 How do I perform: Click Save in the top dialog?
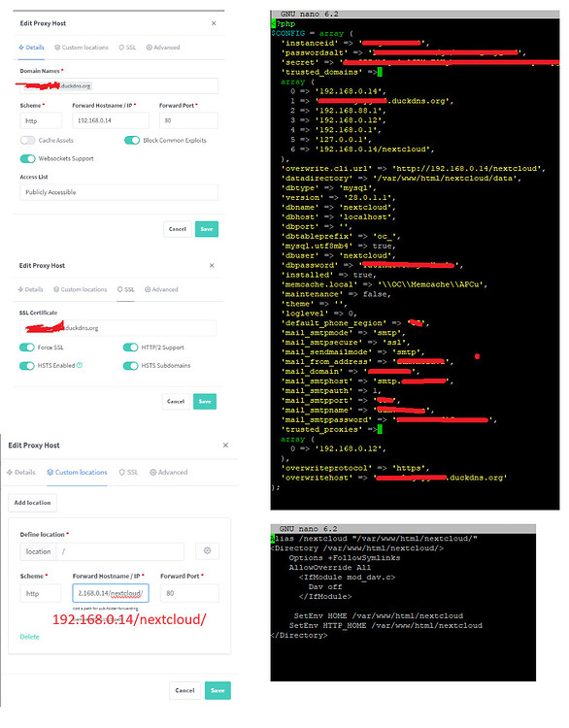point(207,229)
